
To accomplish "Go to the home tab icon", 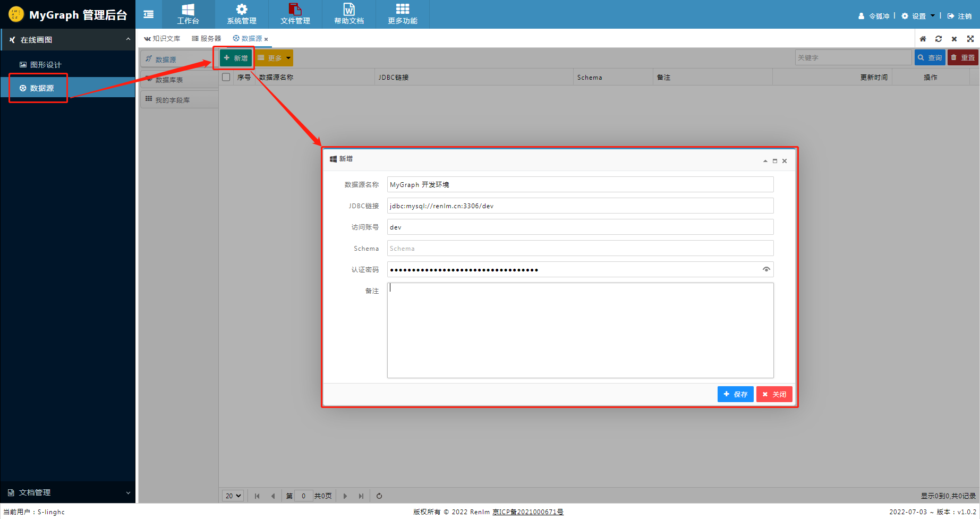I will [923, 39].
